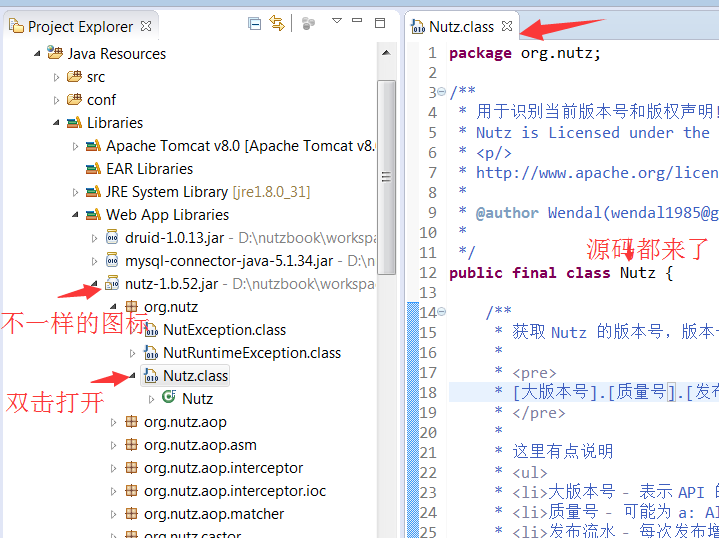The image size is (719, 538).
Task: Click the org.nutz.aop.matcher package icon
Action: (x=132, y=514)
